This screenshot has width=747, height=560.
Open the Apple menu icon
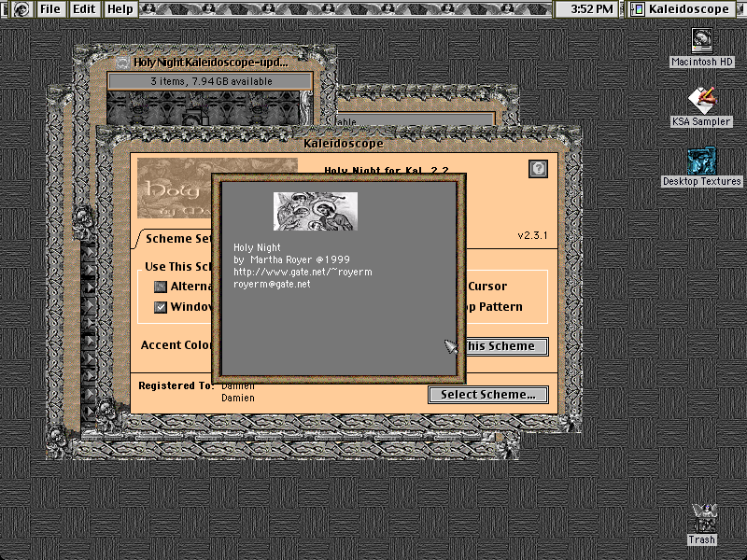click(x=21, y=9)
